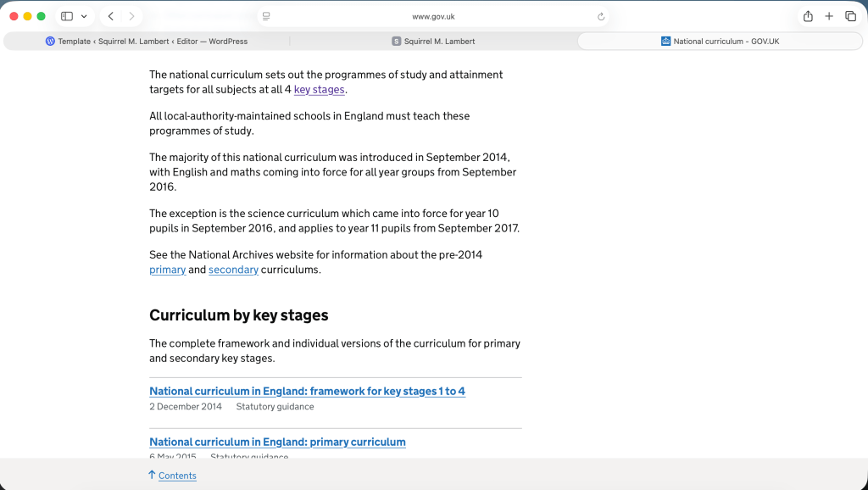Show the tab overview icon
The image size is (868, 490).
(850, 16)
